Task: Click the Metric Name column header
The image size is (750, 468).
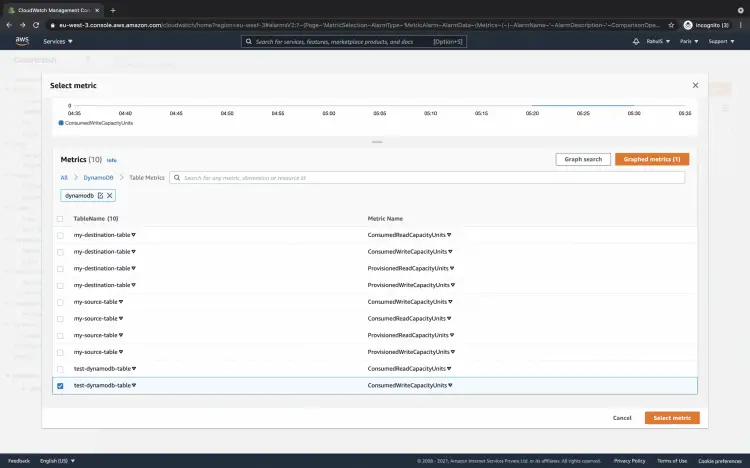Action: [x=385, y=219]
